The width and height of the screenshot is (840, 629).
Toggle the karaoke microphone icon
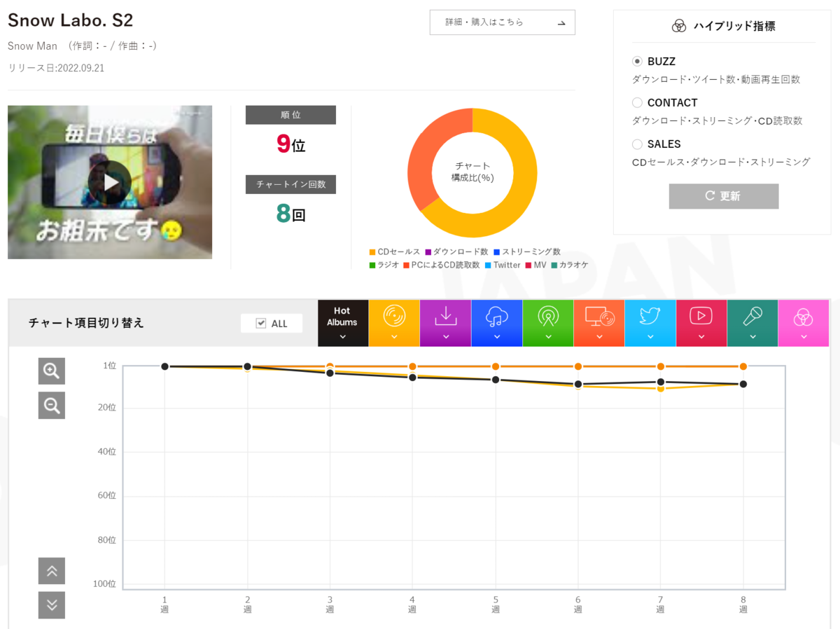tap(752, 323)
